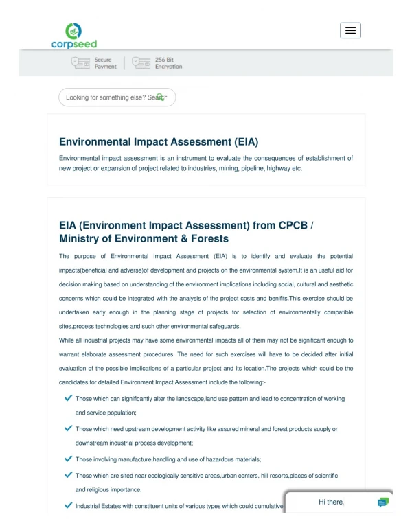Image resolution: width=412 pixels, height=532 pixels.
Task: Click text 'and religious importance.'
Action: [x=108, y=489]
